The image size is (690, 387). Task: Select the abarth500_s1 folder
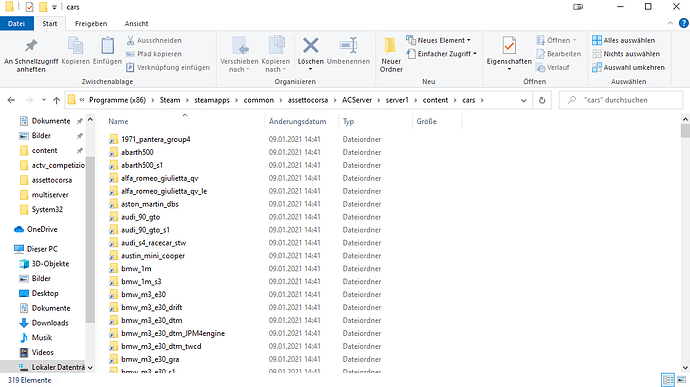tap(142, 165)
